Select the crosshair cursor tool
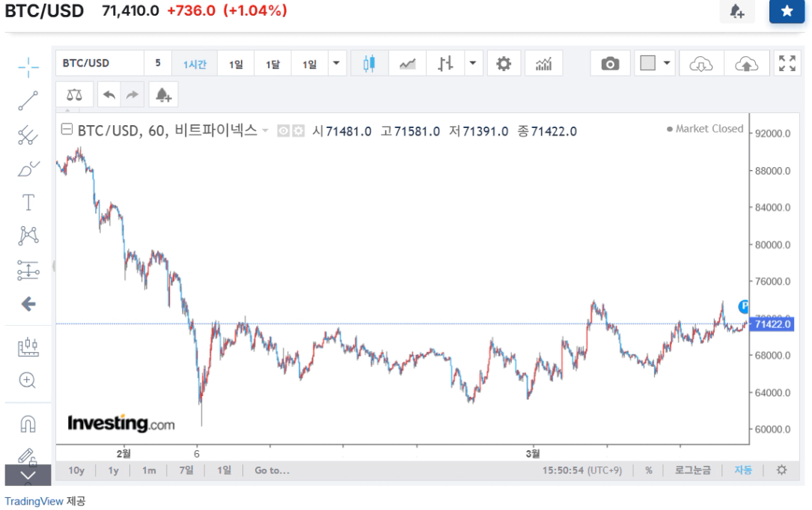This screenshot has width=812, height=510. [x=28, y=67]
